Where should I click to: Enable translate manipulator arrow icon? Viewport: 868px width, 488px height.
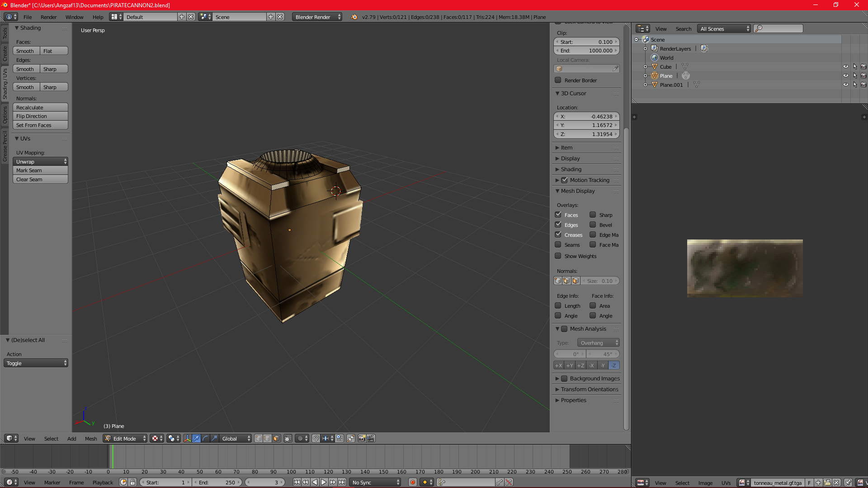(x=196, y=438)
